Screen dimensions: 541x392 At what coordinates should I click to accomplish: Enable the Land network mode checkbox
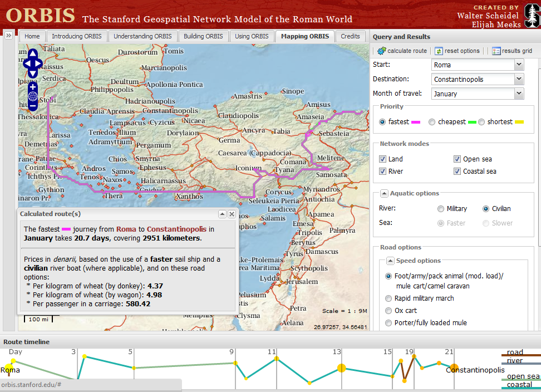382,159
